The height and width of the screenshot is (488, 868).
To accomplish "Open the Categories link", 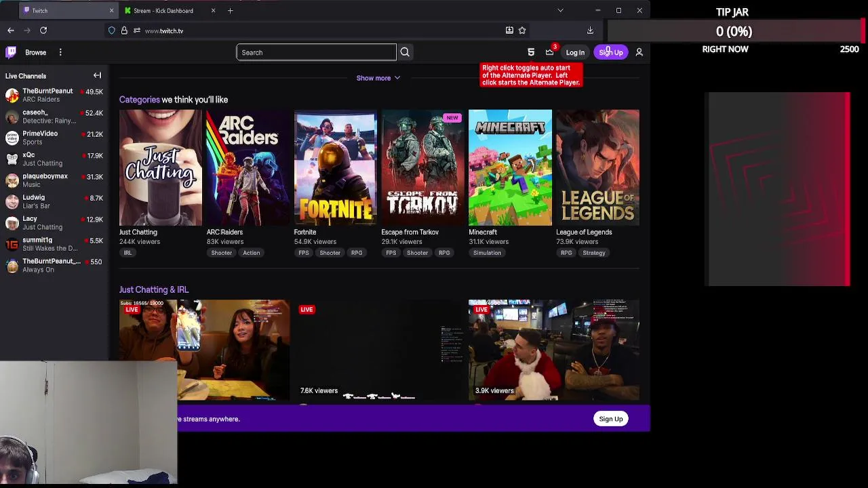I will 140,100.
